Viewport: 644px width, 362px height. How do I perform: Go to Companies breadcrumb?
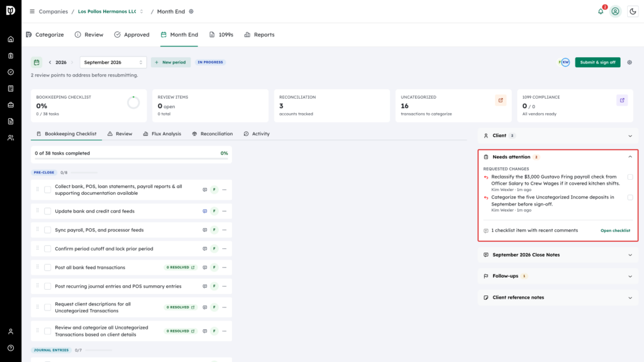[x=53, y=11]
